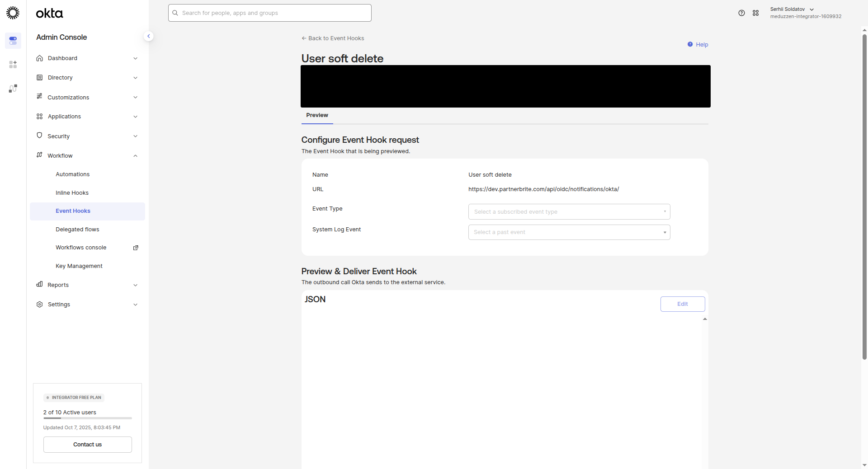Image resolution: width=868 pixels, height=469 pixels.
Task: Click the "User soft delete" Name value
Action: pos(490,175)
